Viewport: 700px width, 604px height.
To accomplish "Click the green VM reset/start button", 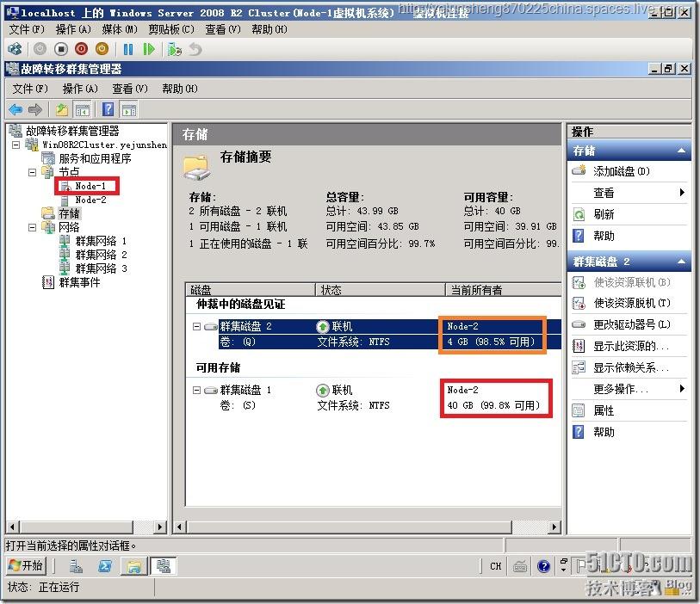I will pos(149,49).
